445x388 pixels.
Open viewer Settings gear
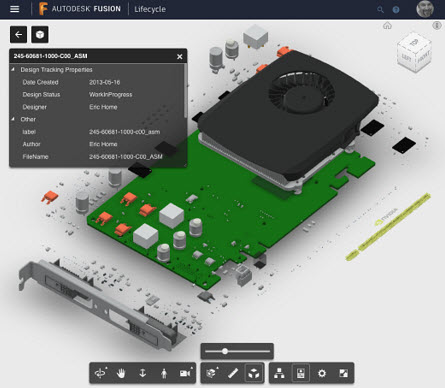pyautogui.click(x=322, y=373)
